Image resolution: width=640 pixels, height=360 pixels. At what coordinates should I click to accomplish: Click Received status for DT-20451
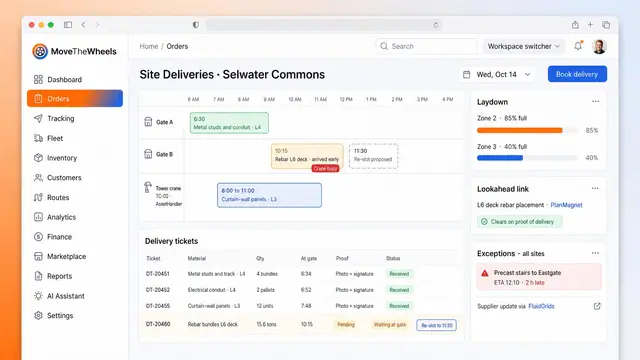tap(399, 274)
